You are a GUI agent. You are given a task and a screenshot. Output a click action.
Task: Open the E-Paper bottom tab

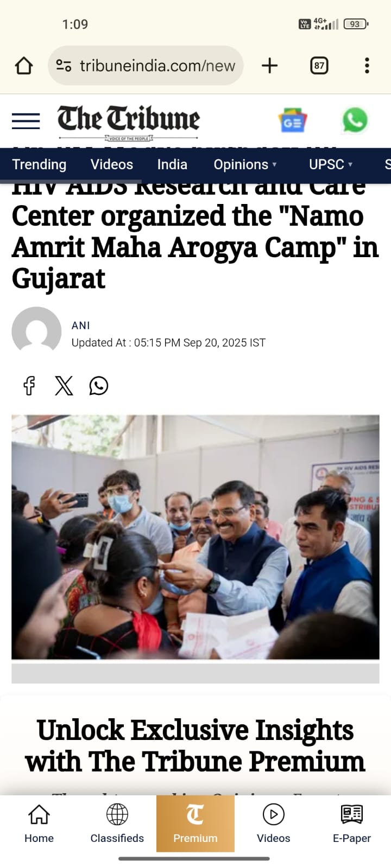[x=352, y=824]
